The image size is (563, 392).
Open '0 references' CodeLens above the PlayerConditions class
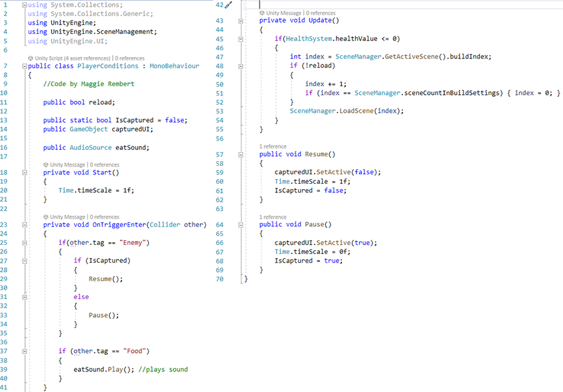click(x=129, y=58)
